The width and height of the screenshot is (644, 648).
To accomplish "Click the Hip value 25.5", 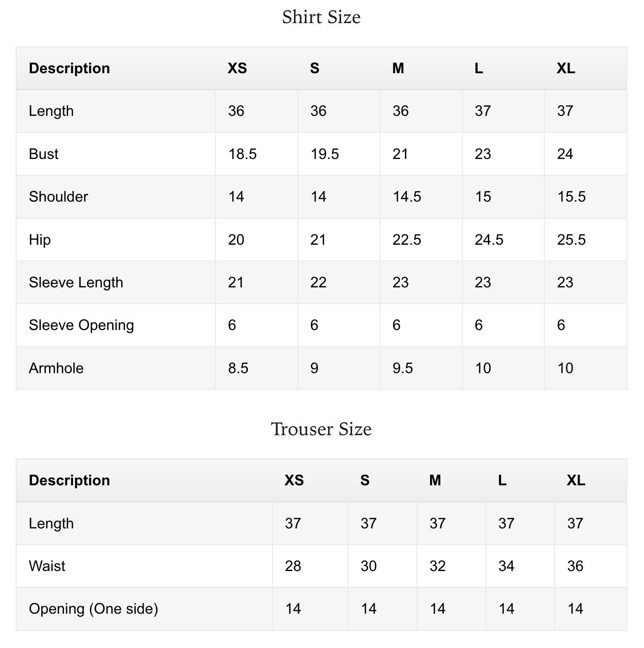I will (x=571, y=240).
